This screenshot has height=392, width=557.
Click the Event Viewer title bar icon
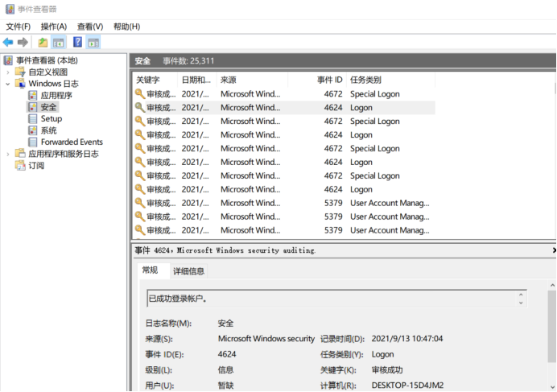point(10,9)
